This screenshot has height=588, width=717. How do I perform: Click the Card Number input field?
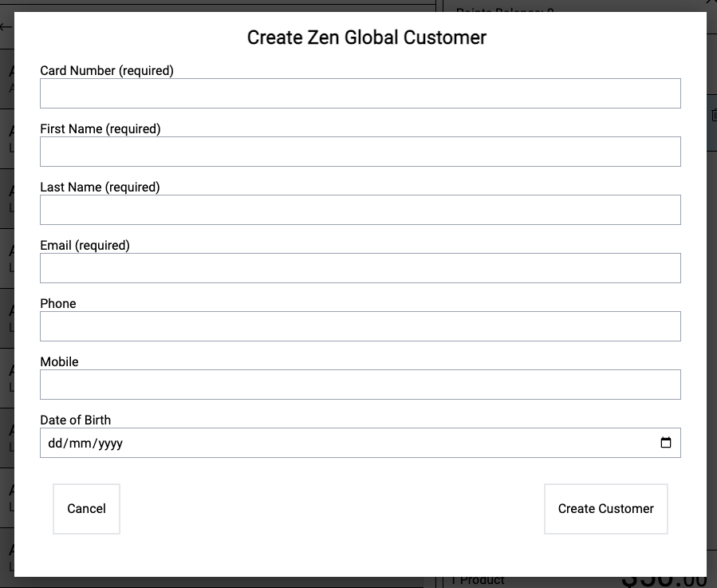(x=360, y=93)
